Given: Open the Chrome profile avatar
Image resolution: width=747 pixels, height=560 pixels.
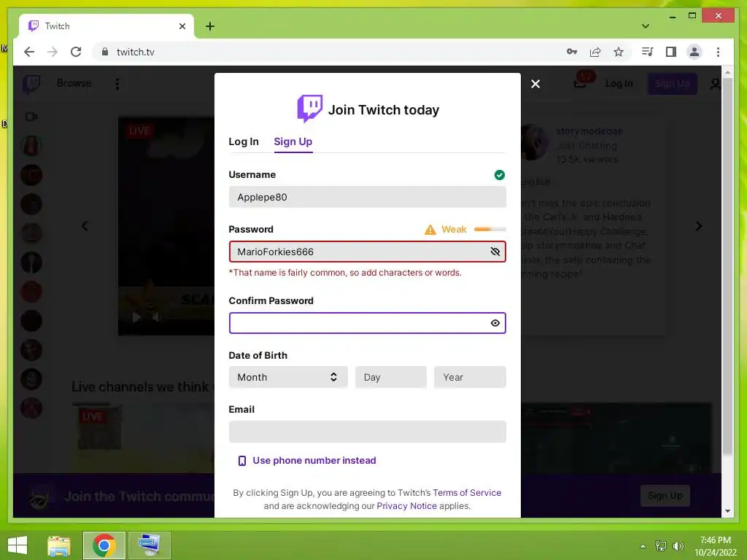Looking at the screenshot, I should (x=694, y=52).
